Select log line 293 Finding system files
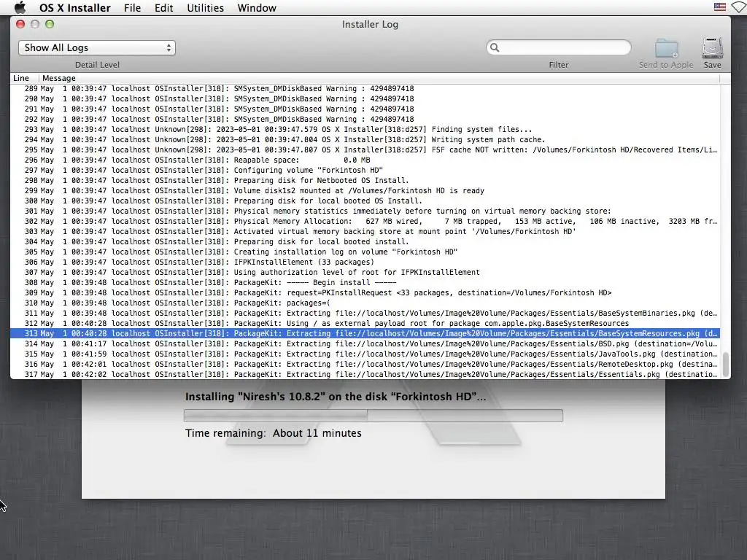747x560 pixels. [365, 130]
